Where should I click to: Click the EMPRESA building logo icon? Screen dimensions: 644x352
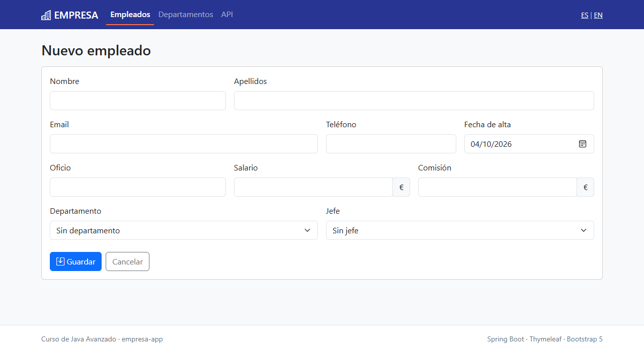[46, 15]
